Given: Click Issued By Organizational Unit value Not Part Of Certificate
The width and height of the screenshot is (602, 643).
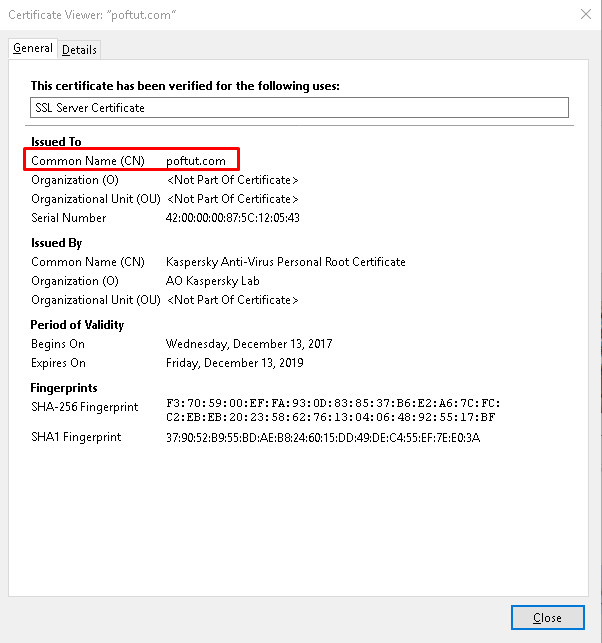Looking at the screenshot, I should pos(233,300).
